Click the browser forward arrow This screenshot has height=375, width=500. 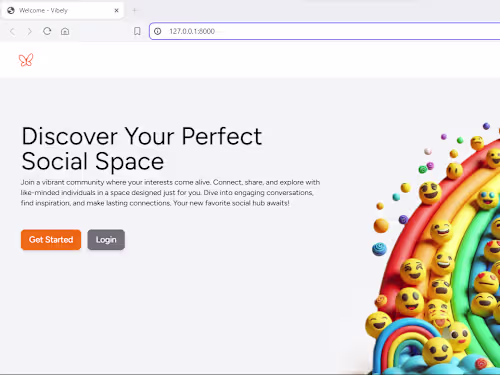pos(30,31)
